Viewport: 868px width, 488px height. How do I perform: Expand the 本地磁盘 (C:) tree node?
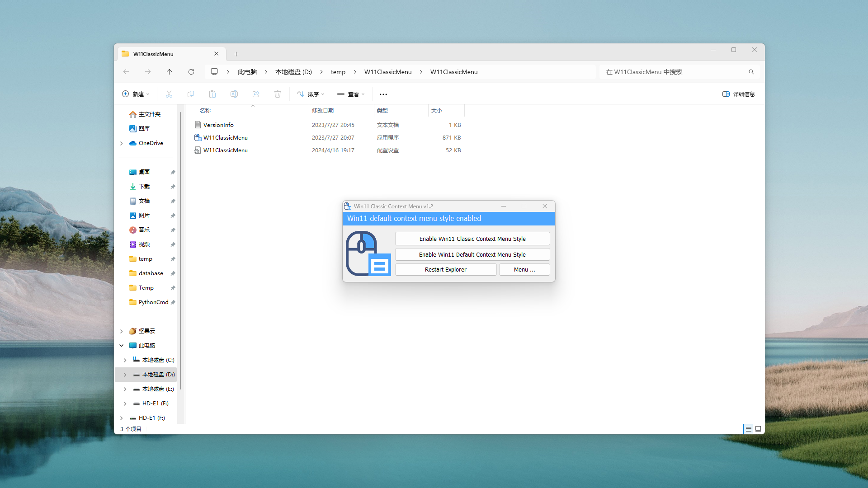pyautogui.click(x=125, y=360)
